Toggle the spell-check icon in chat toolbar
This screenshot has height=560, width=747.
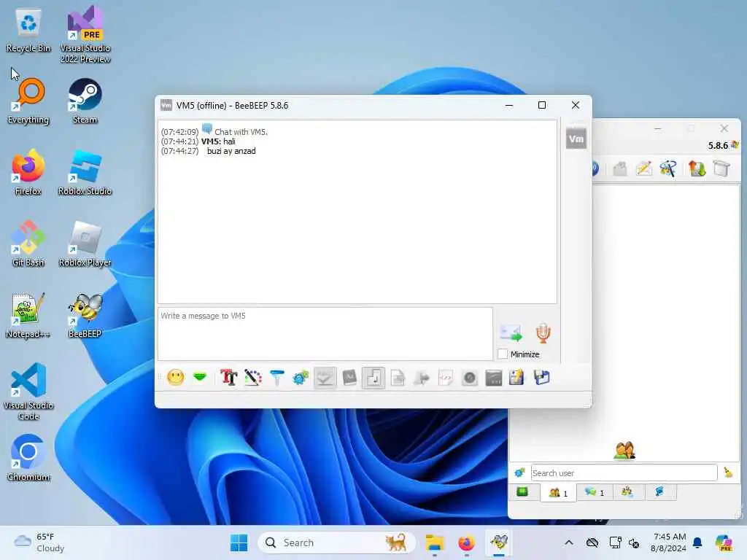(325, 378)
